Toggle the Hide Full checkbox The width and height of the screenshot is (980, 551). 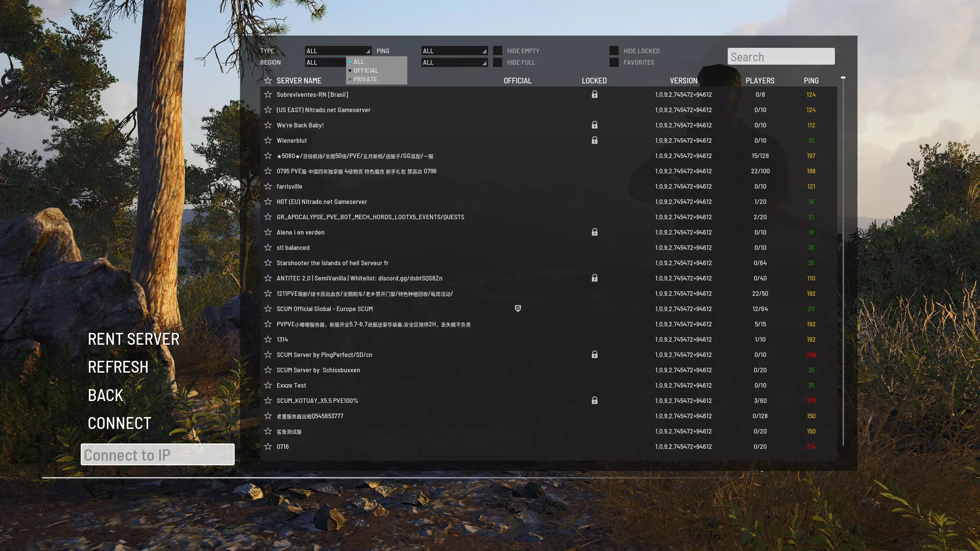pos(498,62)
